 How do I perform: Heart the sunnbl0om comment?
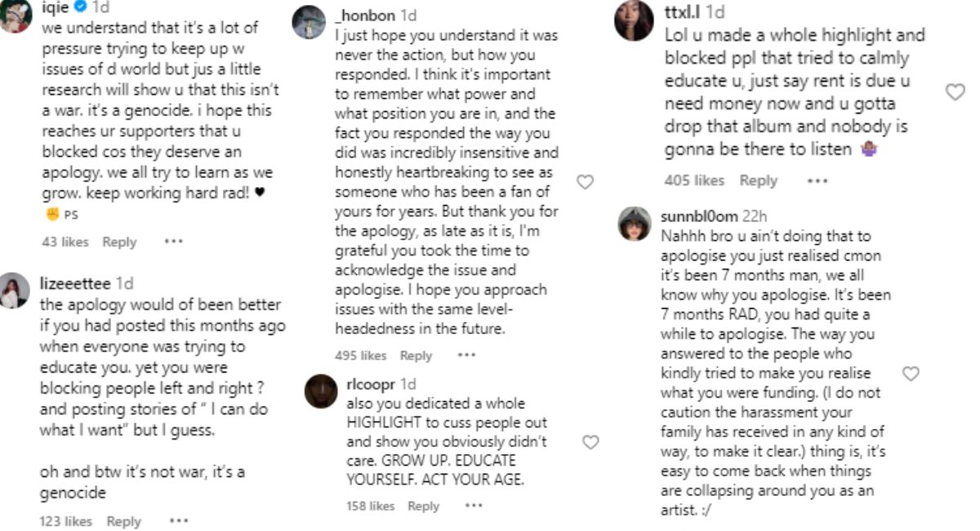(x=911, y=373)
